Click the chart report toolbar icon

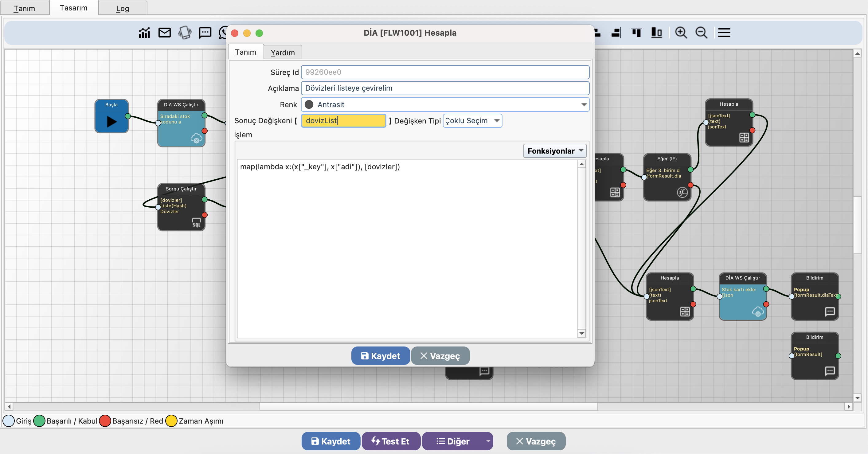click(144, 33)
